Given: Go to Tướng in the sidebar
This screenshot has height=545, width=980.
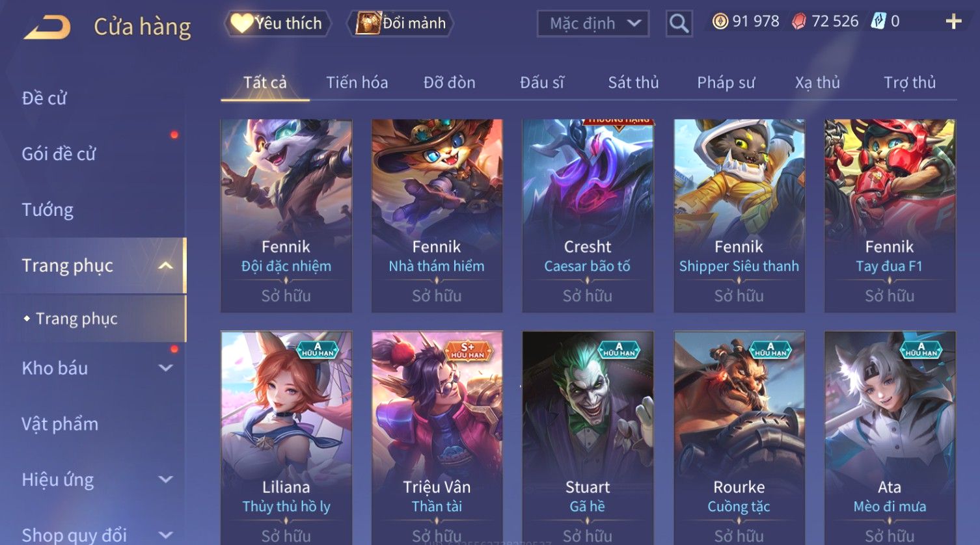Looking at the screenshot, I should [x=48, y=210].
